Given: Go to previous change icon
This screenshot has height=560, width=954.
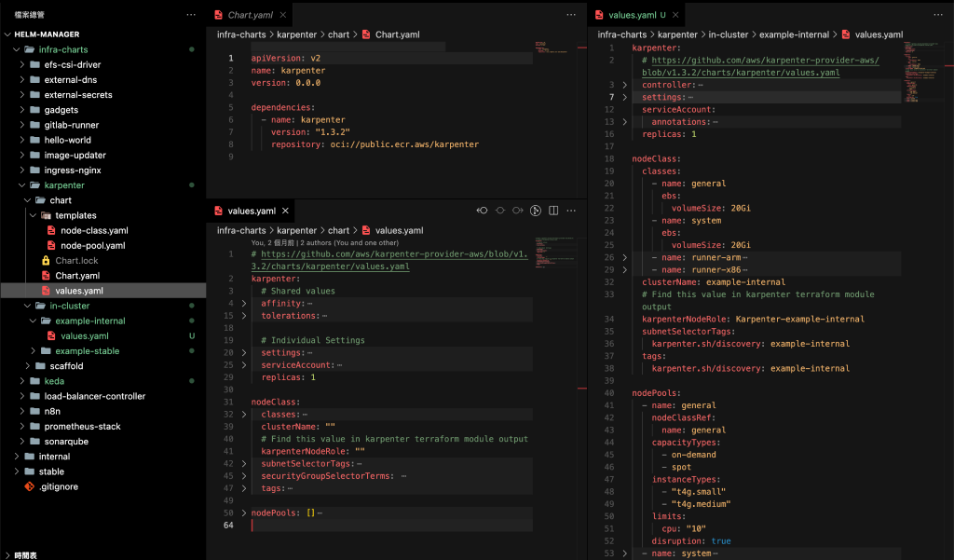Looking at the screenshot, I should point(482,211).
